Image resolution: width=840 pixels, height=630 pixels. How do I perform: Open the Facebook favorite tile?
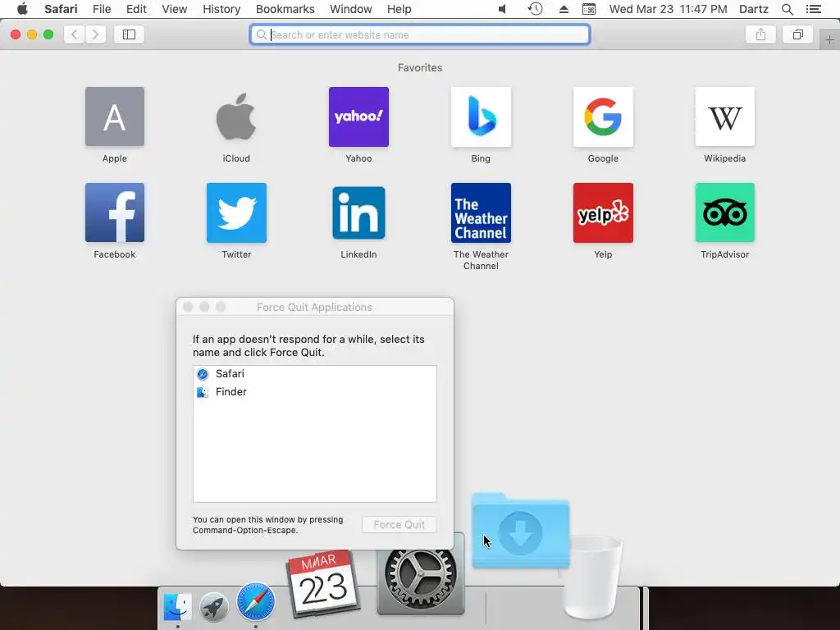(115, 212)
